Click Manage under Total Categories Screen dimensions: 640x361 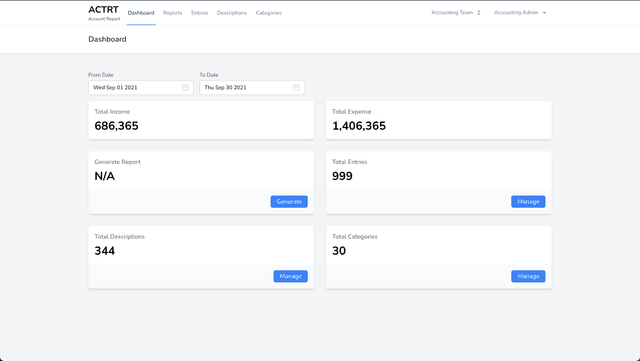click(x=528, y=276)
